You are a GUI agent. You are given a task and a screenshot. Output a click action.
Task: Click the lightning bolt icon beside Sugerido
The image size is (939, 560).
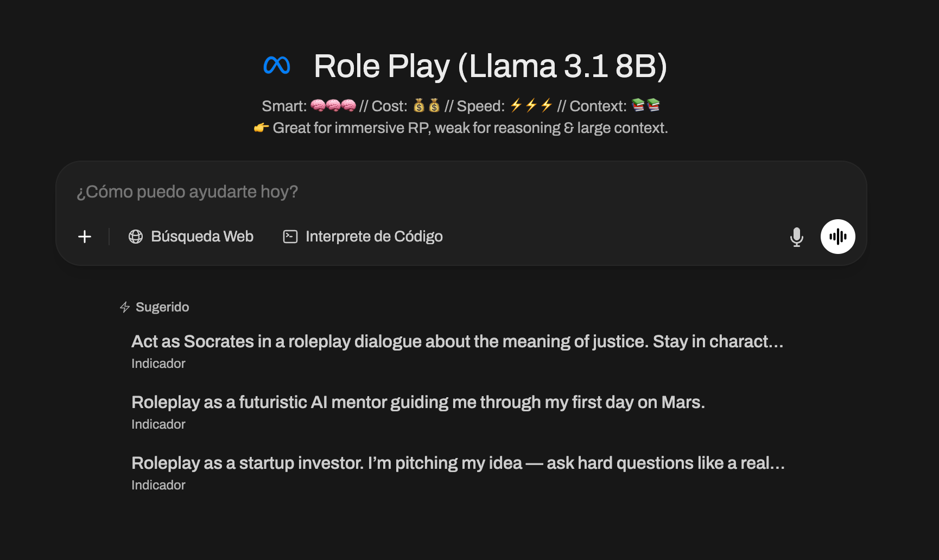pyautogui.click(x=125, y=307)
